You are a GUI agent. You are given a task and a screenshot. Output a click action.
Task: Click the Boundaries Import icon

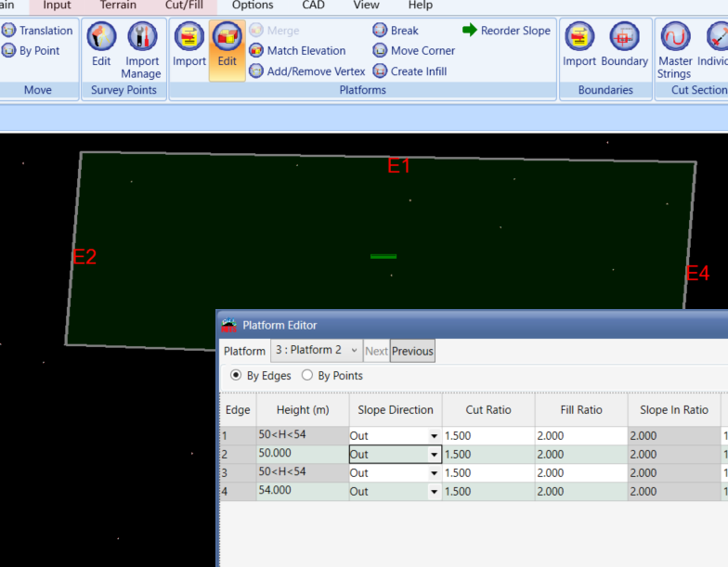coord(579,37)
